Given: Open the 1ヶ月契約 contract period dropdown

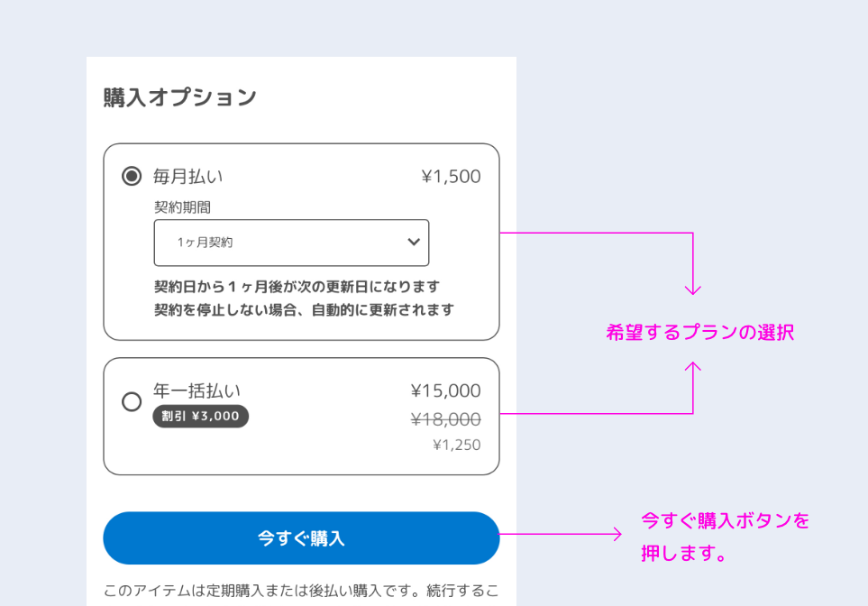Looking at the screenshot, I should pos(291,243).
